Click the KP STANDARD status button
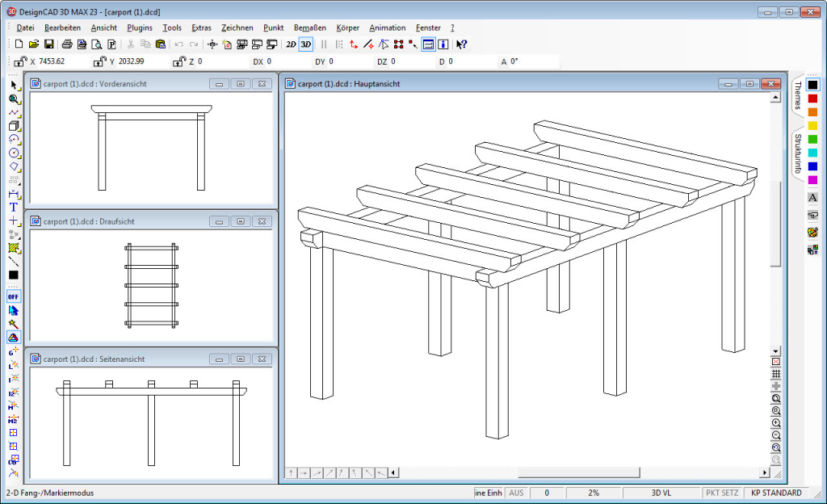The width and height of the screenshot is (827, 504). coord(775,493)
